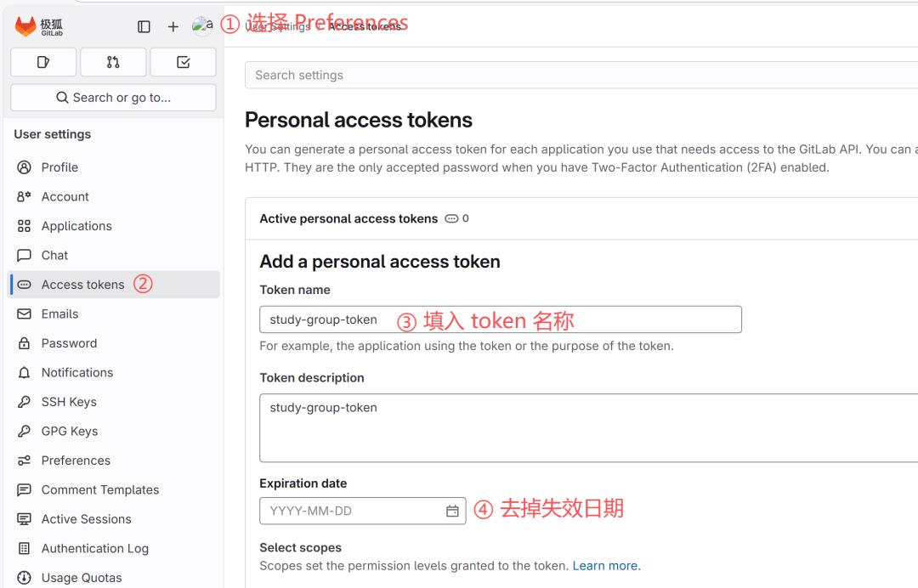The width and height of the screenshot is (918, 588).
Task: Click the Learn more link about scopes
Action: coord(605,565)
